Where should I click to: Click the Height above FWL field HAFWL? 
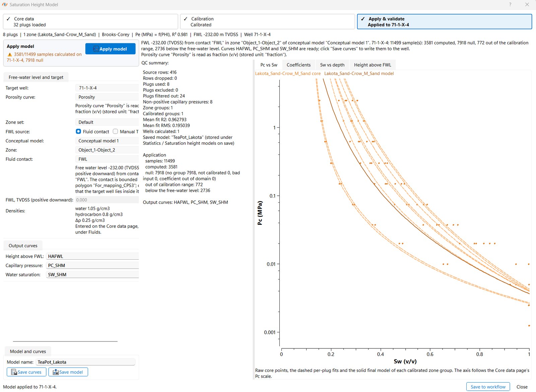coord(92,256)
